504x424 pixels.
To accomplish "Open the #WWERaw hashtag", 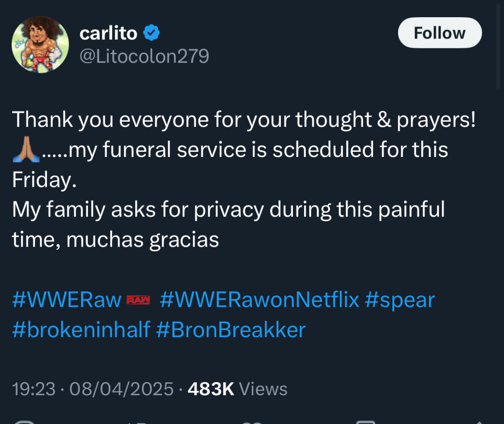I will tap(66, 300).
